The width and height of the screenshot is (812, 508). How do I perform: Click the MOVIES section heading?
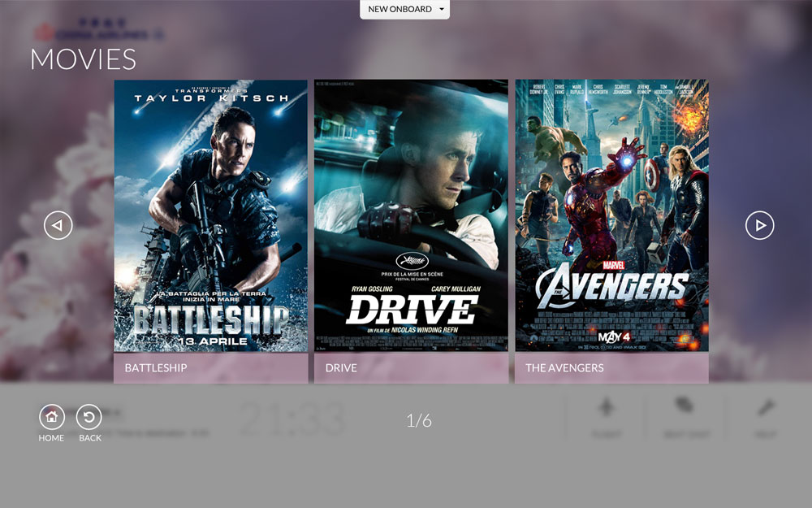tap(83, 59)
